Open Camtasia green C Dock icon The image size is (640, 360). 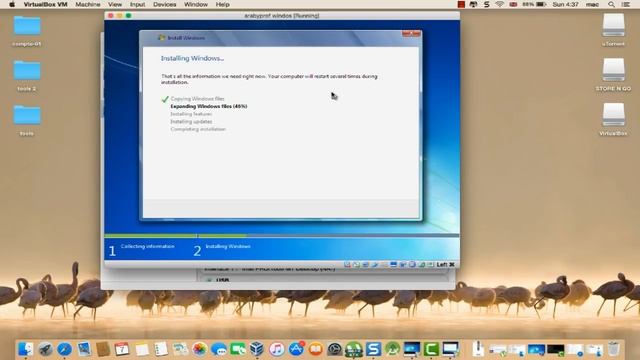click(431, 349)
